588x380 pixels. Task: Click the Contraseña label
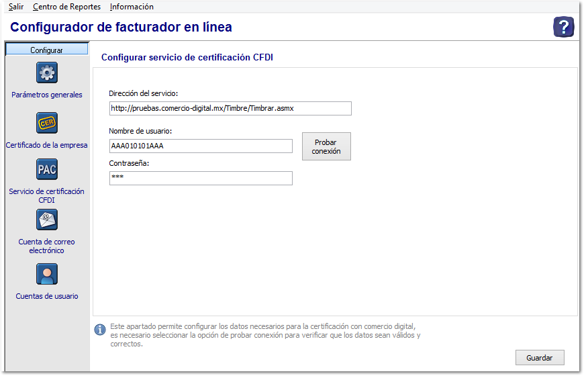tap(129, 163)
